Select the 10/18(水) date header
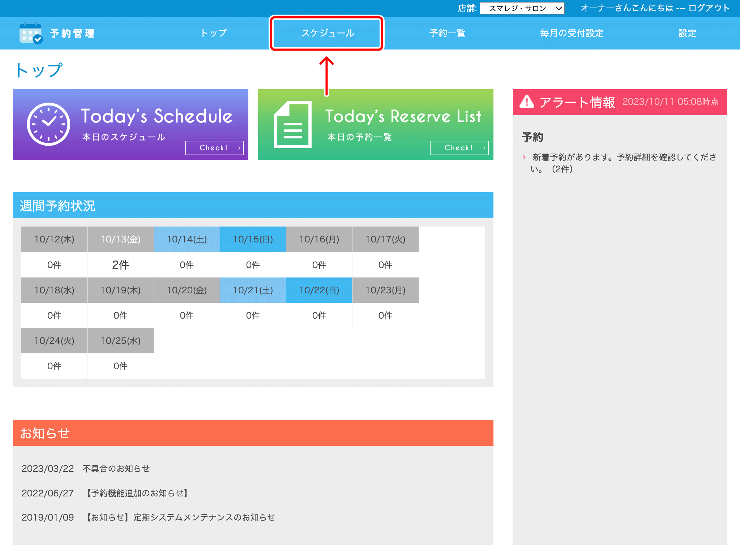740x560 pixels. coord(54,290)
